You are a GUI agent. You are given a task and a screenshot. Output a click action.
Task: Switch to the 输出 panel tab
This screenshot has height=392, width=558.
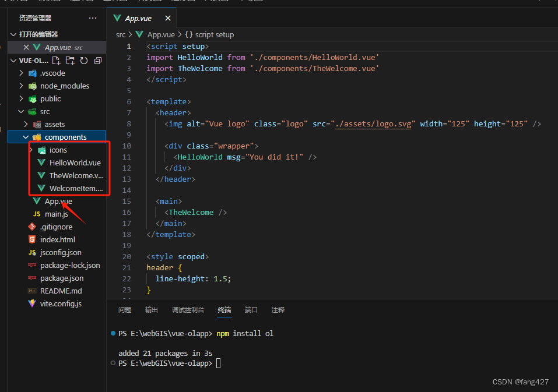(x=151, y=310)
